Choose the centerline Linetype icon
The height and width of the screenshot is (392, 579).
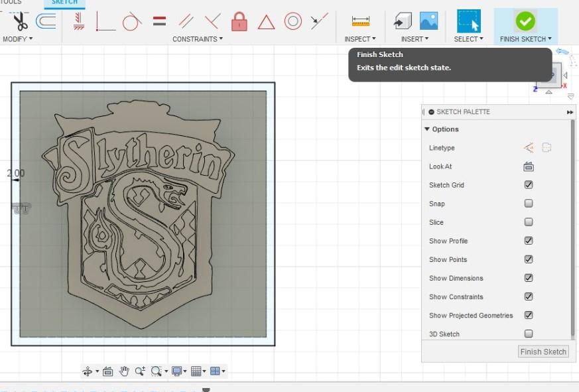tap(547, 148)
